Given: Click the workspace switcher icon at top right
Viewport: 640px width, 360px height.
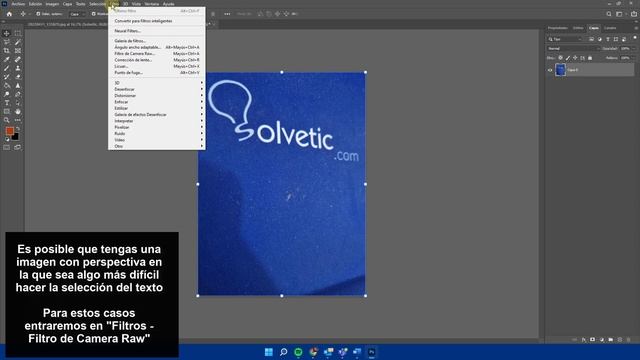Looking at the screenshot, I should (620, 14).
